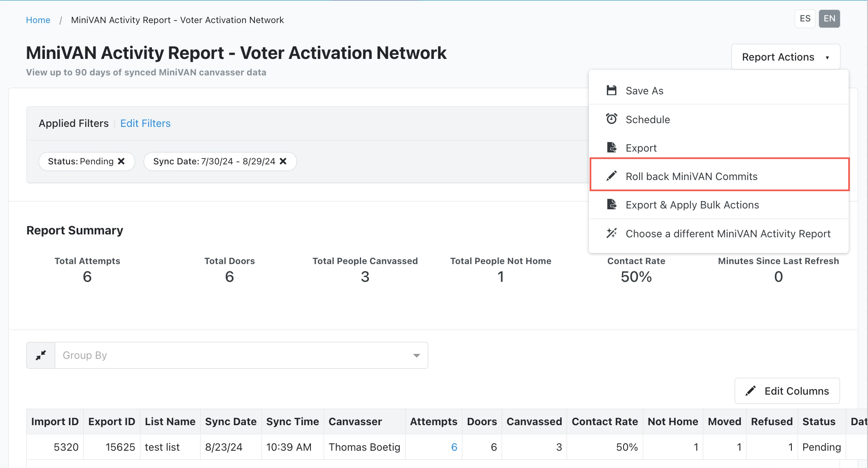Image resolution: width=868 pixels, height=468 pixels.
Task: Remove the Status: Pending filter chip
Action: coord(121,161)
